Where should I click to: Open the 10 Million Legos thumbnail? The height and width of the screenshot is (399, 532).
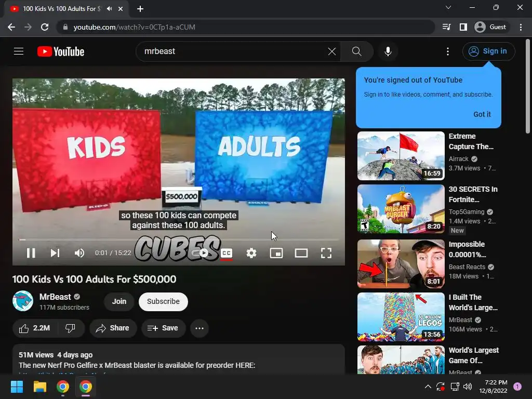click(401, 316)
